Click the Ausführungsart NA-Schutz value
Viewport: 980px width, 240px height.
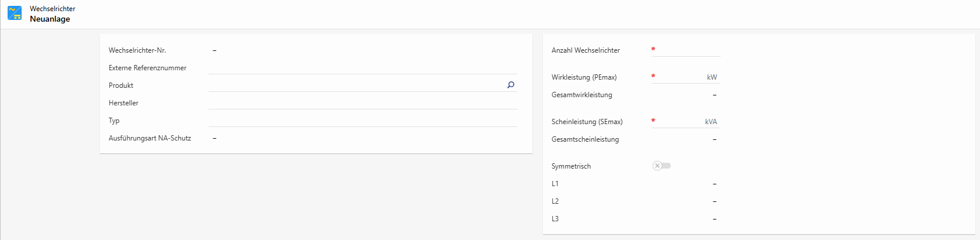(214, 138)
